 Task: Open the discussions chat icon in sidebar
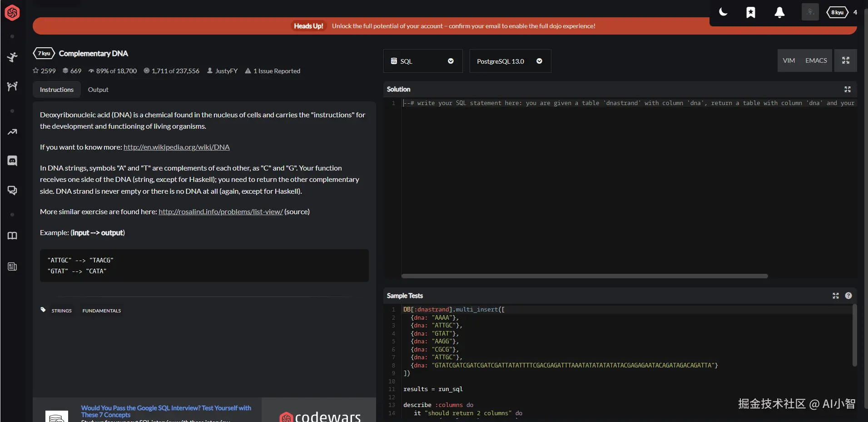pos(12,190)
